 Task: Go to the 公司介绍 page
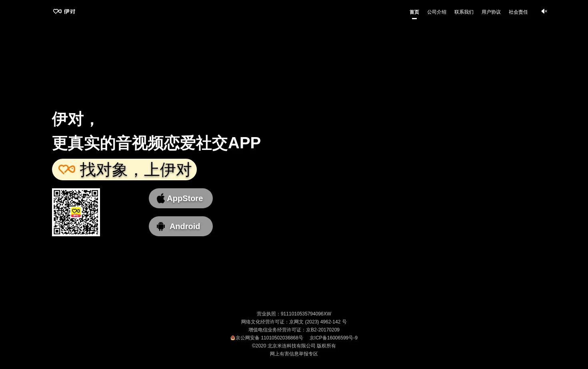click(437, 12)
